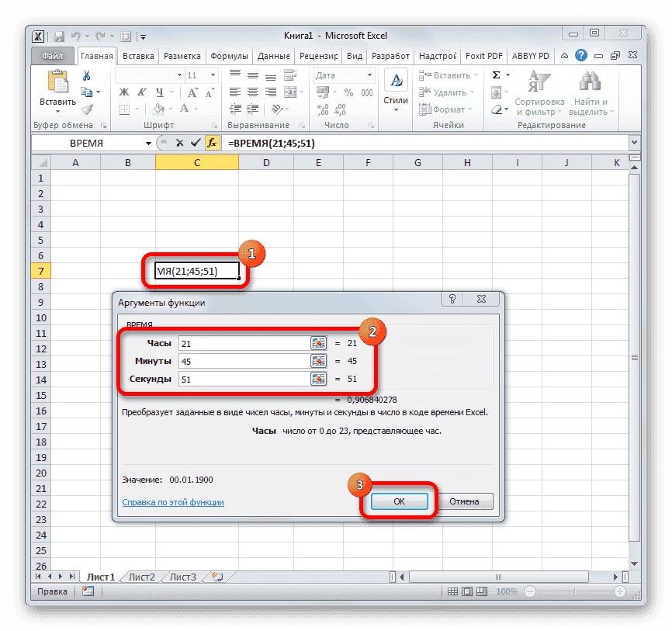Click the Insert Function (fx) icon

pos(212,143)
